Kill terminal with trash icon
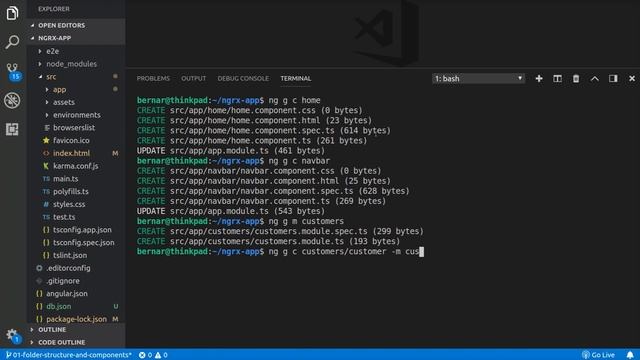Viewport: 640px width, 360px height. pyautogui.click(x=576, y=78)
